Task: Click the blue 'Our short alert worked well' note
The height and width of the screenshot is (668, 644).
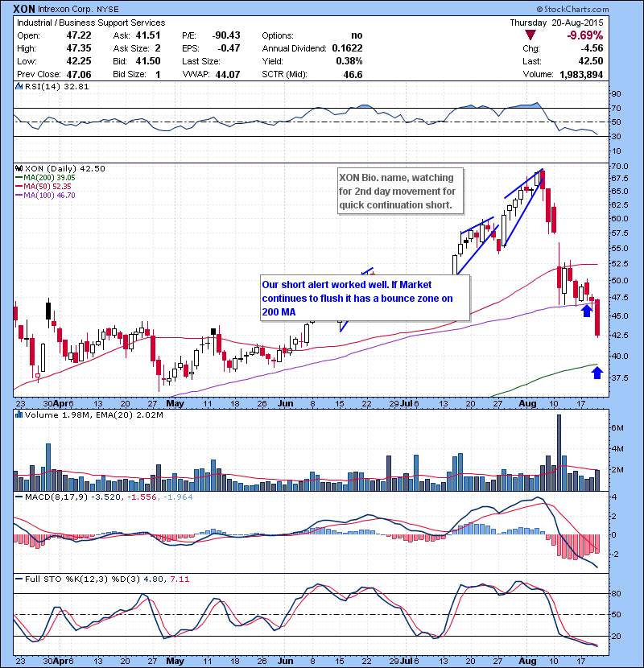Action: 365,299
